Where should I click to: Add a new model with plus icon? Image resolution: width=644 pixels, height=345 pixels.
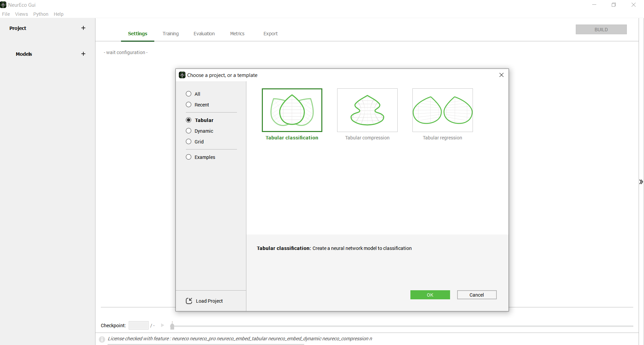[83, 54]
